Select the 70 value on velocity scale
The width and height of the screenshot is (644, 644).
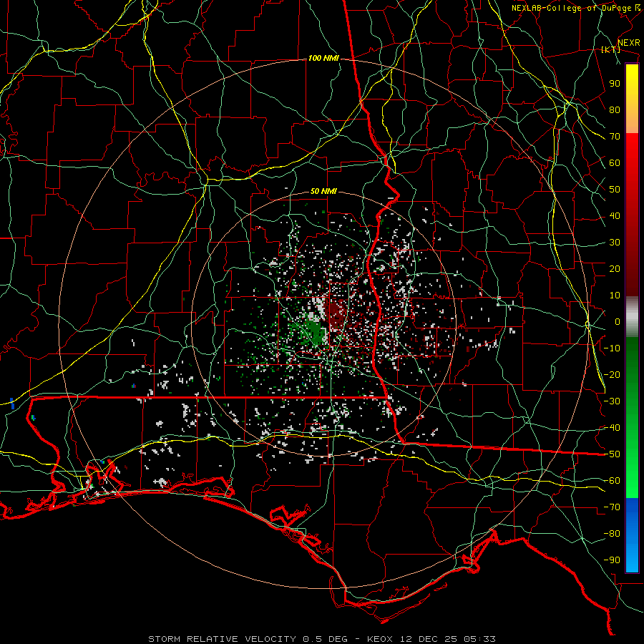pyautogui.click(x=615, y=137)
